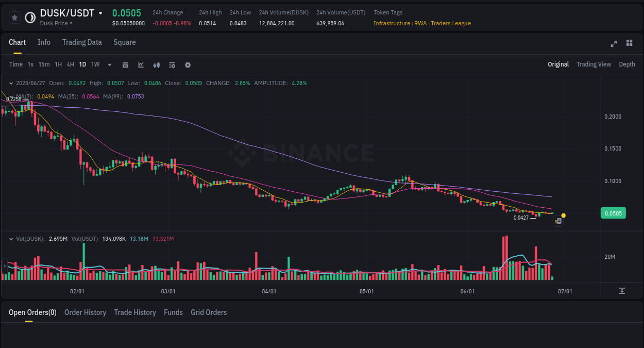Open the indicator list settings icon
Viewport: 644px width, 348px height.
point(172,64)
